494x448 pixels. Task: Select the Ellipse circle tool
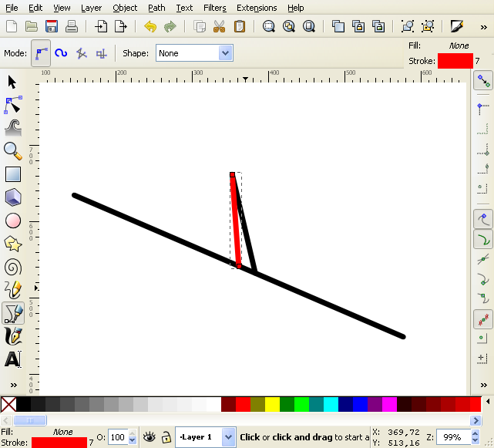[x=13, y=221]
